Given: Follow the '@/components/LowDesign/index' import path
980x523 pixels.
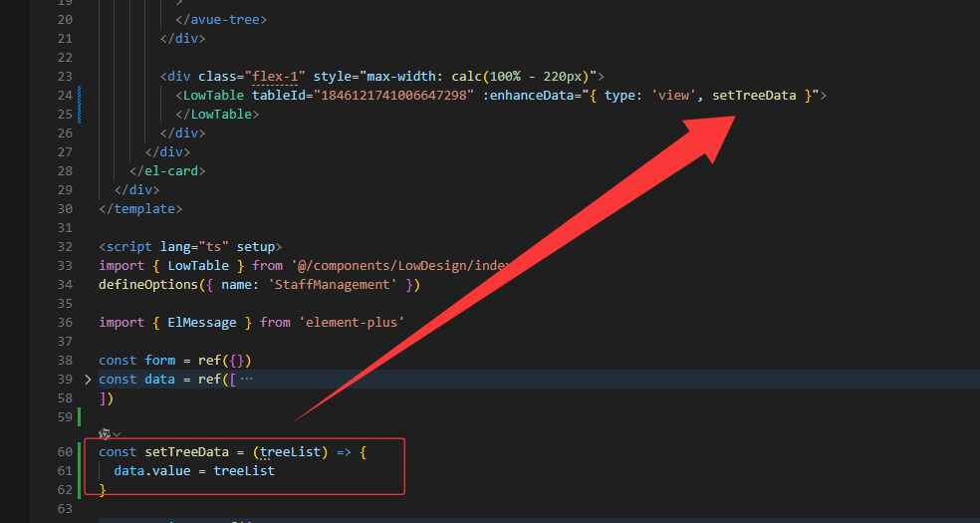Looking at the screenshot, I should [x=400, y=266].
